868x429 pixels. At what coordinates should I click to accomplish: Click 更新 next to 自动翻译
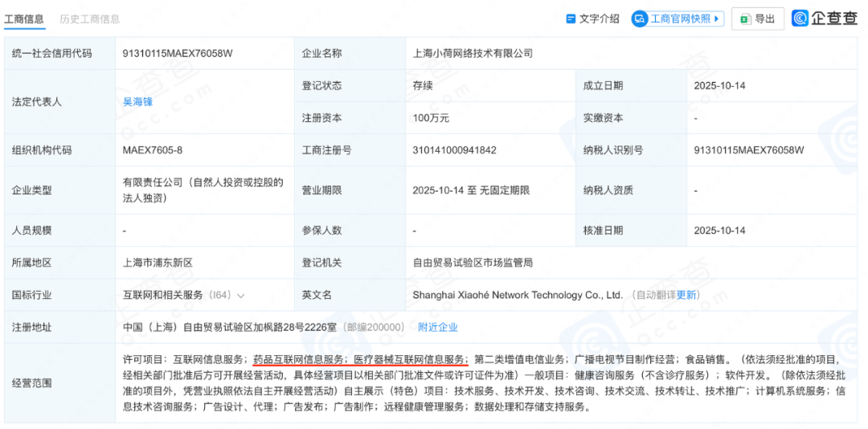click(x=687, y=295)
